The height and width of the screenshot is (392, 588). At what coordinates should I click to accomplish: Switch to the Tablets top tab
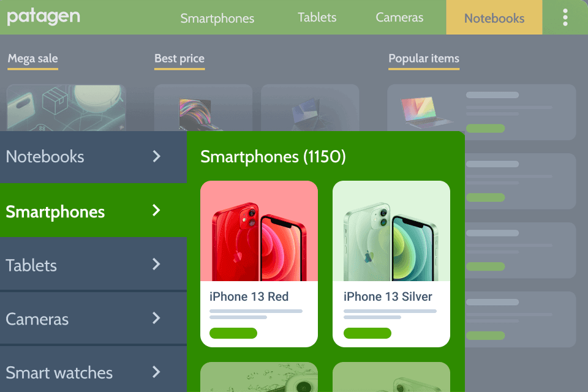coord(317,17)
